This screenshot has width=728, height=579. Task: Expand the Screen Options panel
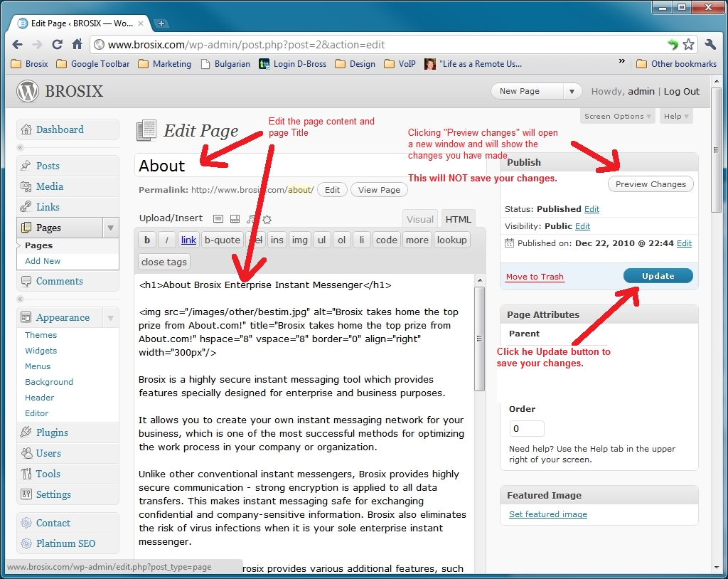pyautogui.click(x=618, y=116)
